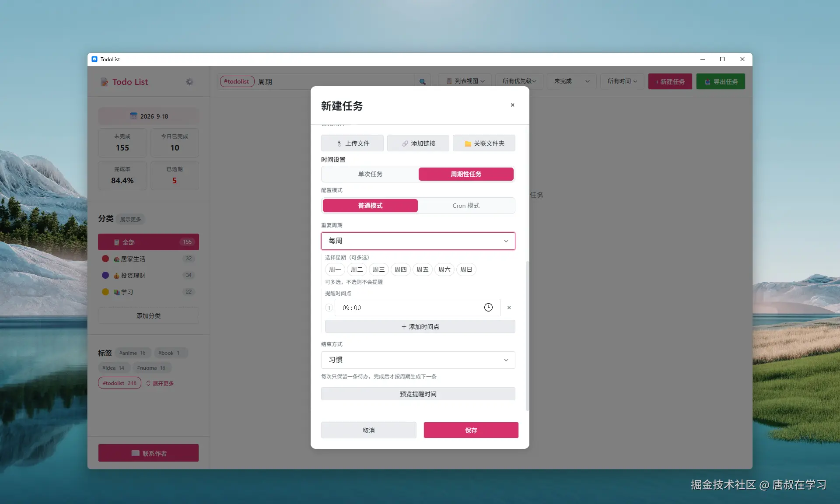Toggle 周六 weekday chip

pyautogui.click(x=444, y=269)
